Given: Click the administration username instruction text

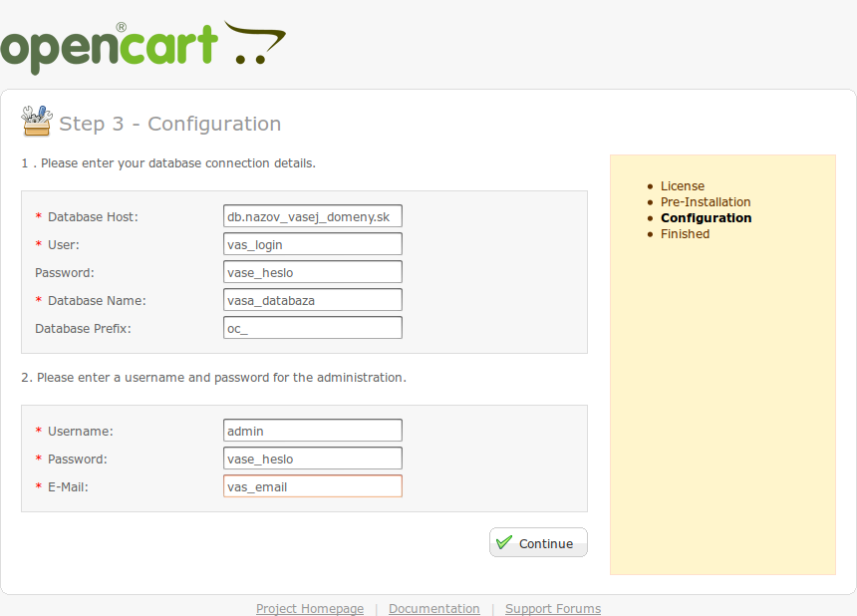Looking at the screenshot, I should tap(213, 378).
